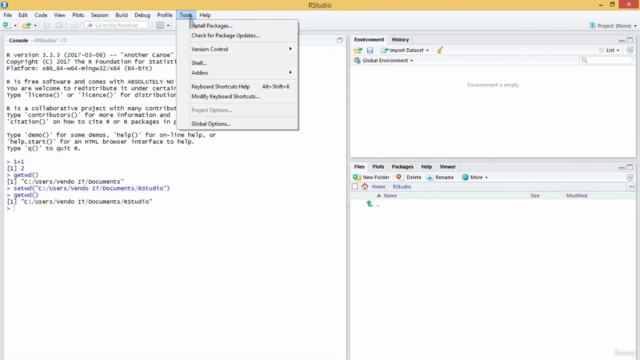Clear workspace objects with broom icon
The height and width of the screenshot is (360, 640).
[x=440, y=50]
